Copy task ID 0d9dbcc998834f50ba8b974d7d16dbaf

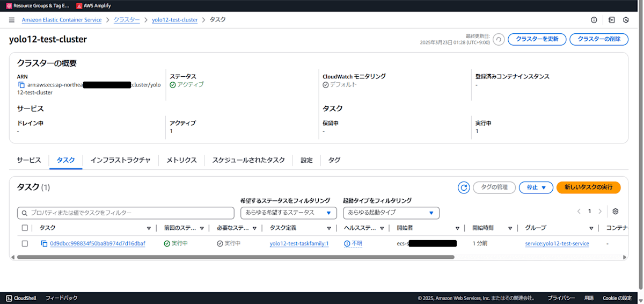pyautogui.click(x=44, y=244)
